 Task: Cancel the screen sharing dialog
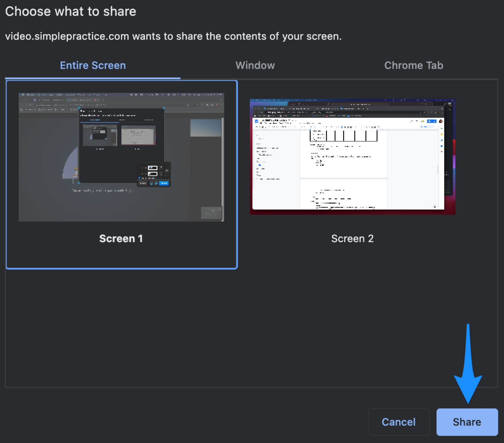398,422
